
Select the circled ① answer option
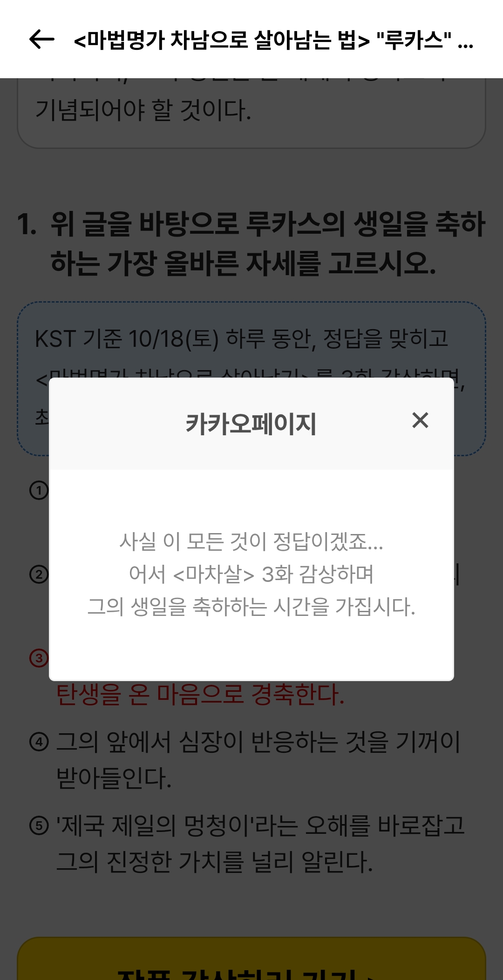(x=39, y=490)
